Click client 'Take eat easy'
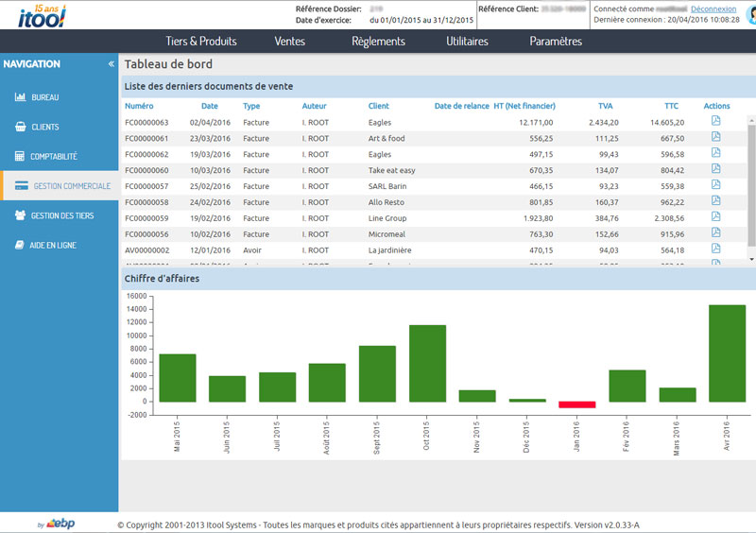Viewport: 756px width, 533px height. click(x=391, y=170)
